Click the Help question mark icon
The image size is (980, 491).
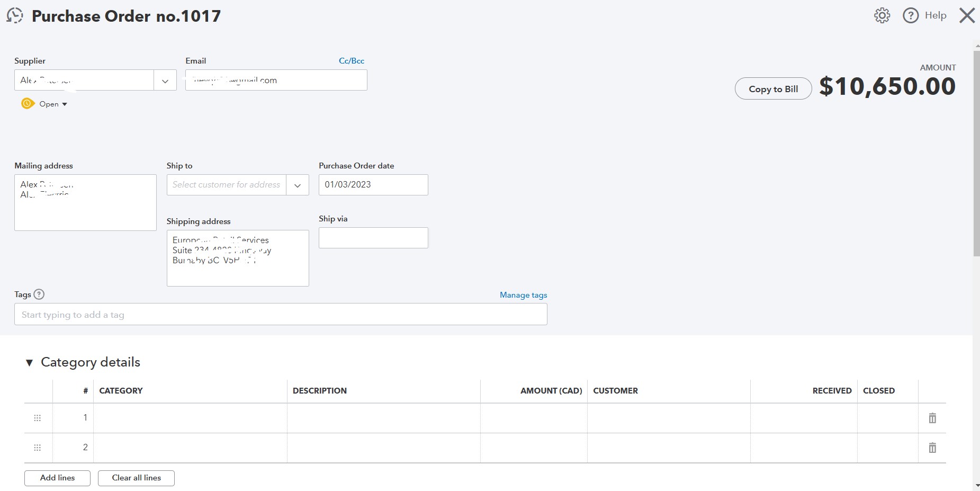[x=911, y=15]
